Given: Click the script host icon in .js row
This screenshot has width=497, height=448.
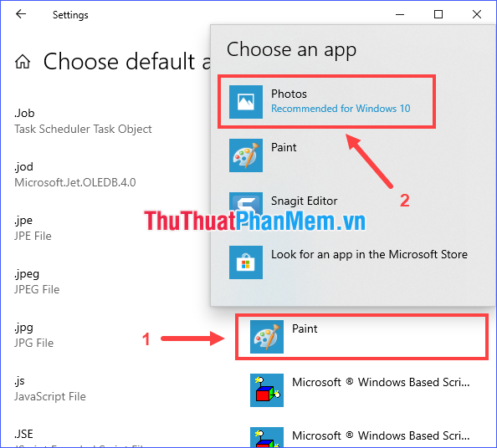Looking at the screenshot, I should (267, 390).
